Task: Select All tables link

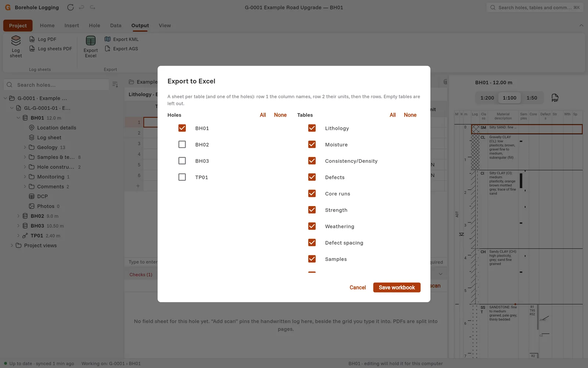Action: point(392,115)
